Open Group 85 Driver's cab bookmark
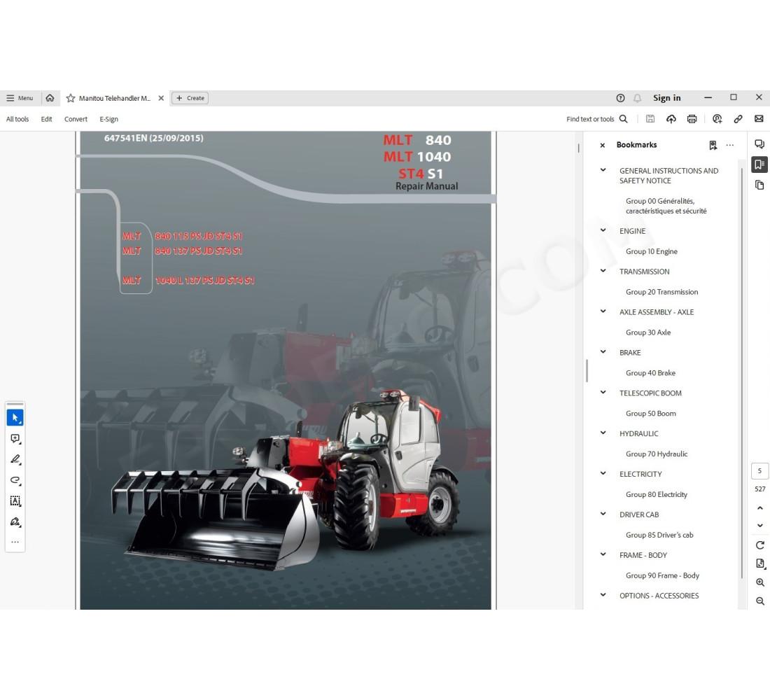The height and width of the screenshot is (700, 770). pos(659,535)
